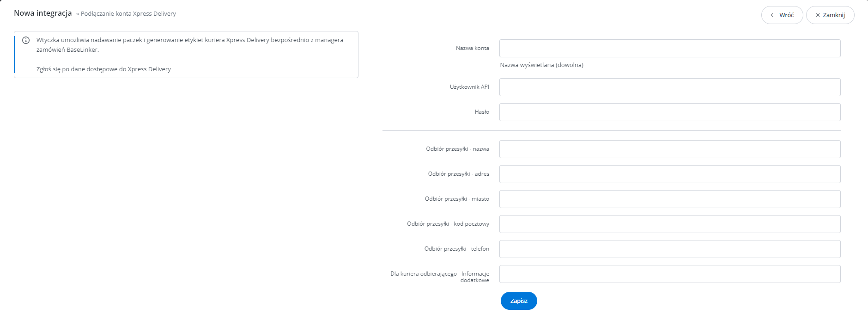This screenshot has height=314, width=868.
Task: Click the Nazwa wyświetlana (dowolna) hint text
Action: tap(541, 65)
